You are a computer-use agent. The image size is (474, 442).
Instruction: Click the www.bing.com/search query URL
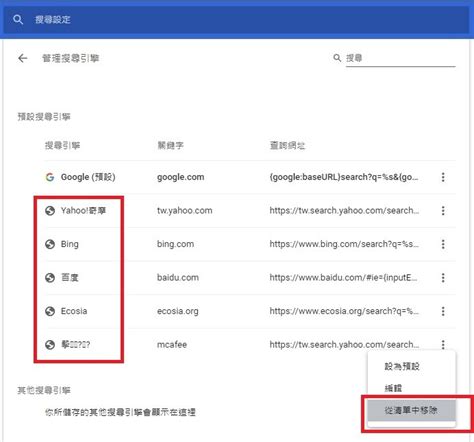pos(344,244)
